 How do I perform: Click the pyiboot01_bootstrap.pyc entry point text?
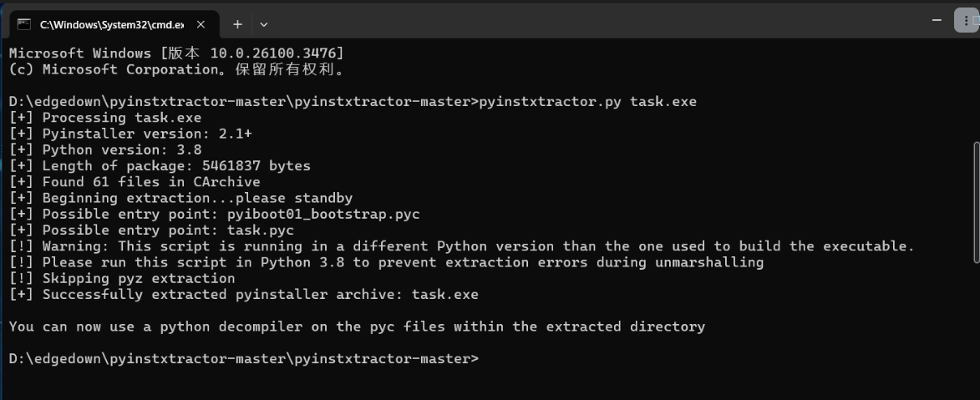tap(322, 215)
